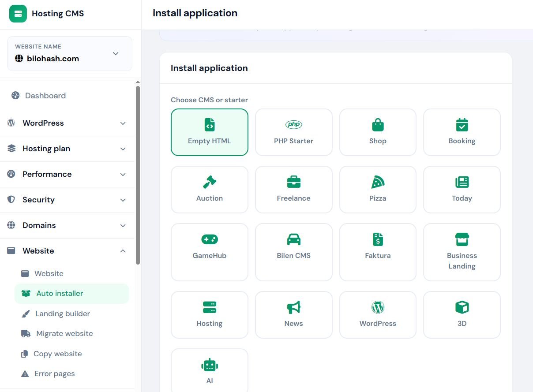Click the Hosting CMS brand title
Screen dimensions: 533x392
[58, 14]
